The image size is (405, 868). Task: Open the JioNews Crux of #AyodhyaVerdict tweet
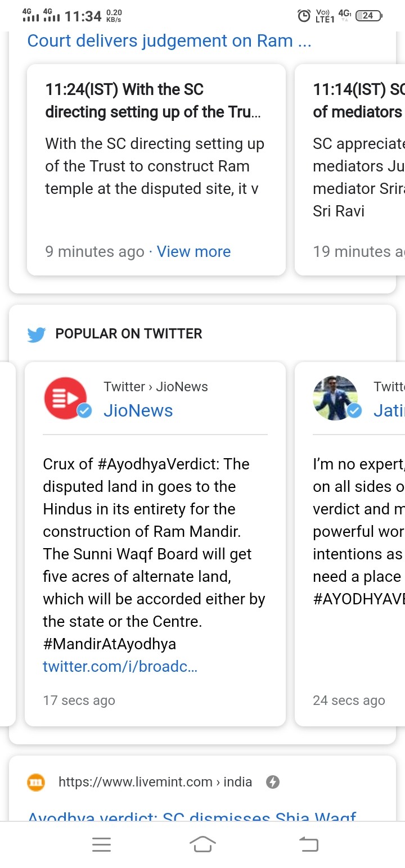(154, 554)
